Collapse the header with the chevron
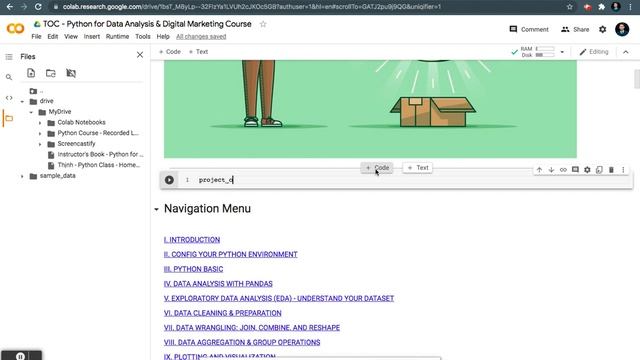Screen dimensions: 640x360 [x=626, y=52]
